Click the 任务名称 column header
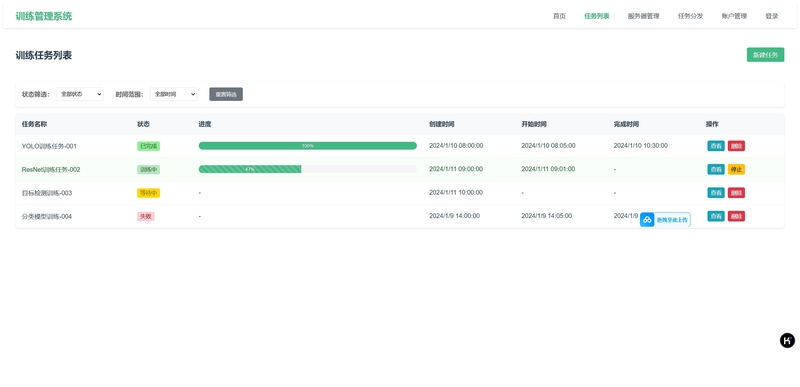Image resolution: width=800 pixels, height=387 pixels. 34,124
